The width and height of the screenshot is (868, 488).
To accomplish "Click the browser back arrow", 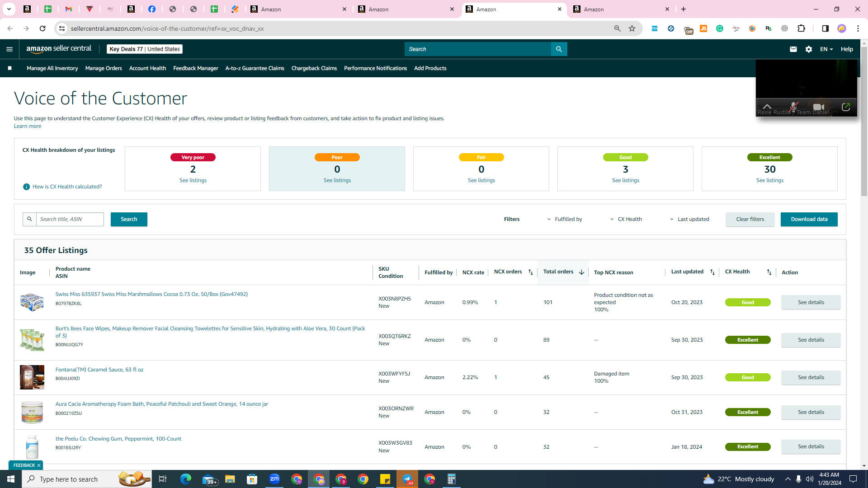I will point(10,28).
